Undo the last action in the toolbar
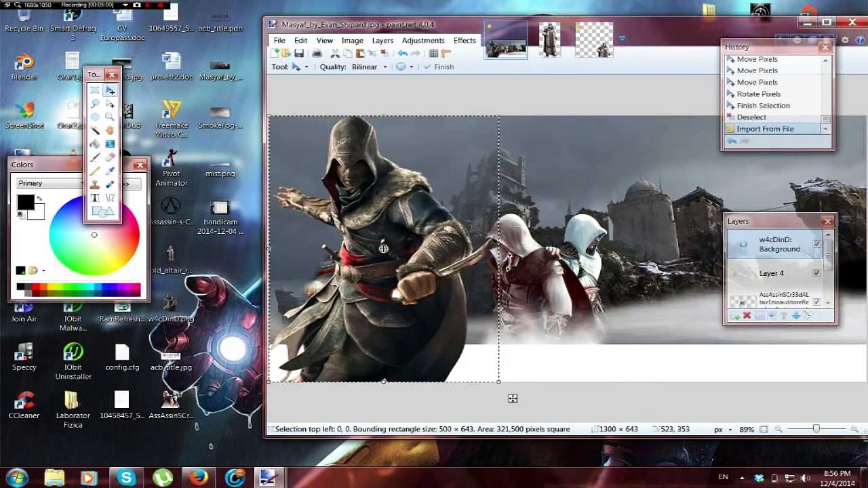This screenshot has width=868, height=488. pos(403,54)
